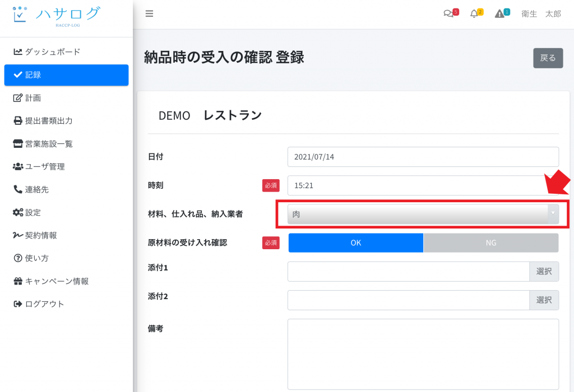Click the question mark icon beside 使い方

pyautogui.click(x=17, y=258)
